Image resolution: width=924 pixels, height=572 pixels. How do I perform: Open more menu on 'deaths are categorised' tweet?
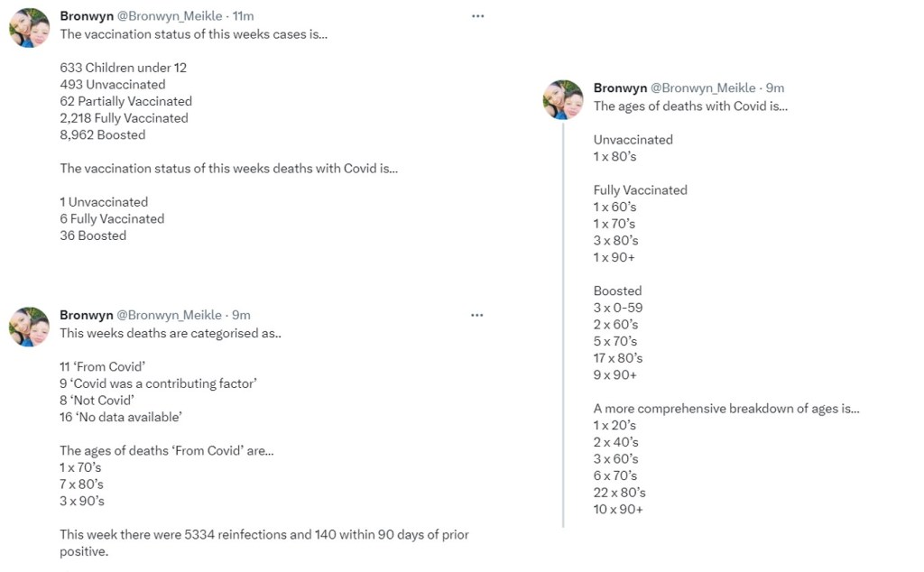pos(477,315)
